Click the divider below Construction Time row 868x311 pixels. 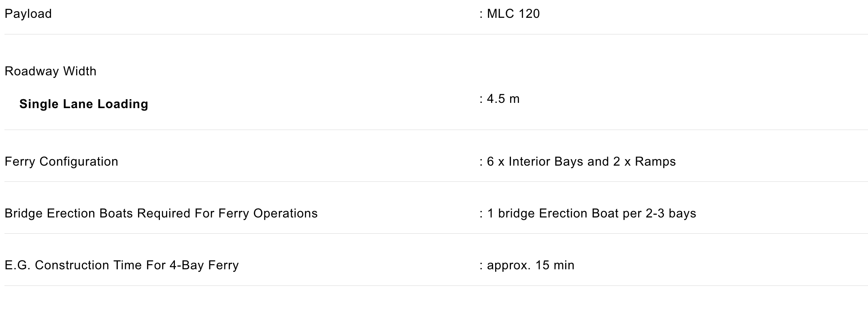tap(436, 286)
